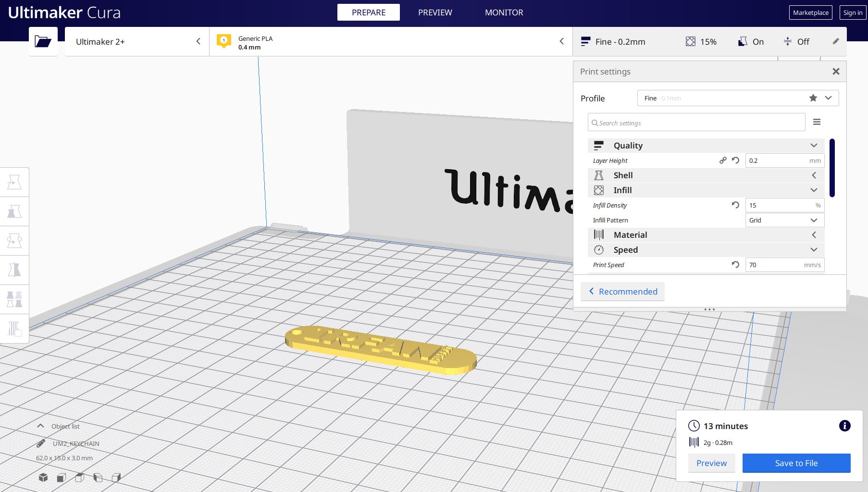
Task: Click the Save to File button
Action: (796, 463)
